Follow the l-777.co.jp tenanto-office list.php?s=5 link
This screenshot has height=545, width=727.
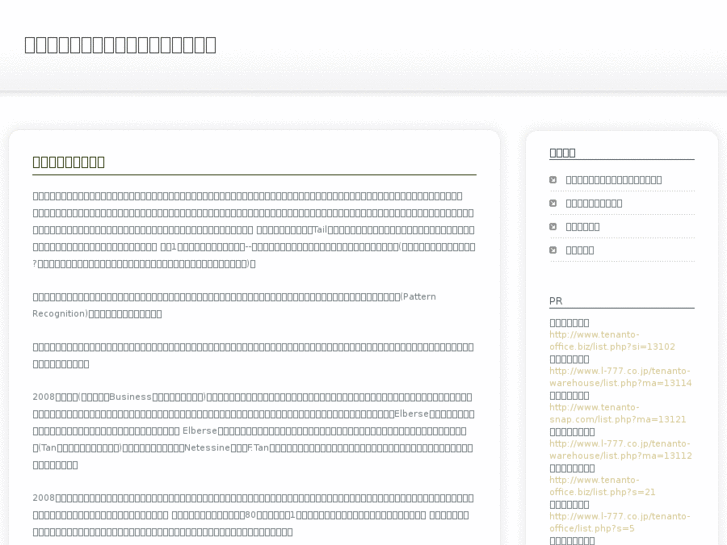[x=620, y=522]
